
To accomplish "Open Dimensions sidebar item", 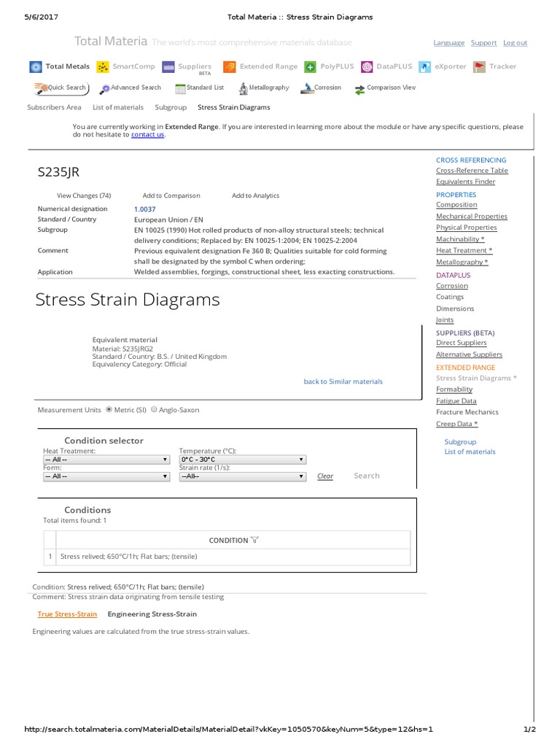I will (x=455, y=309).
